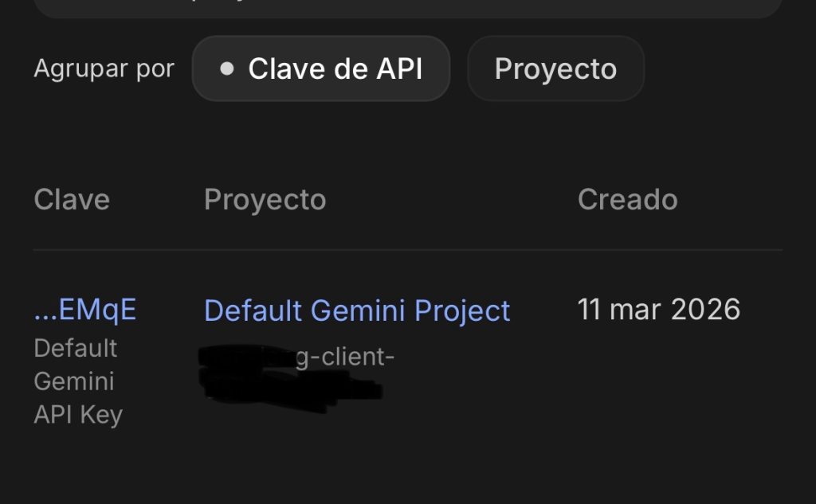Screen dimensions: 816x504
Task: Click the Agrupar por label
Action: (x=104, y=68)
